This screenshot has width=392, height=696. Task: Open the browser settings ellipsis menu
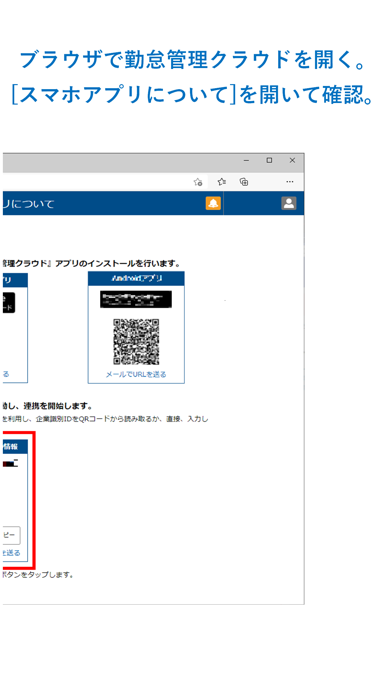[x=289, y=182]
